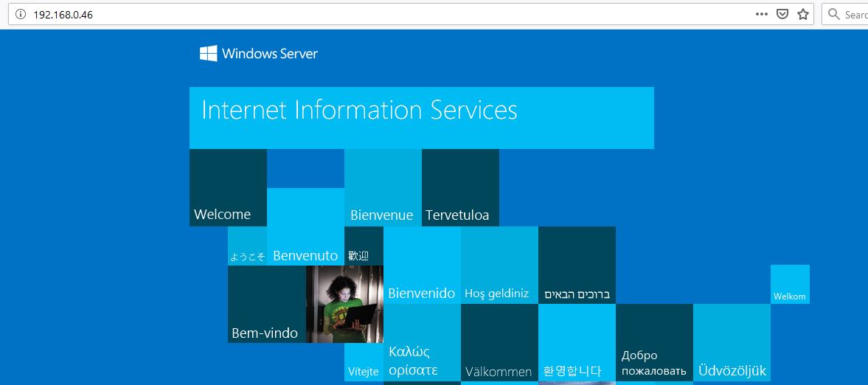Click the Bem-vindo tile
The width and height of the screenshot is (868, 385).
coord(267,304)
